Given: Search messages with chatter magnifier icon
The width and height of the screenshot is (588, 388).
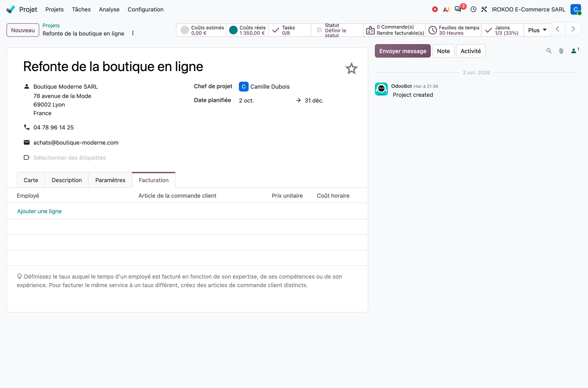Looking at the screenshot, I should [549, 51].
